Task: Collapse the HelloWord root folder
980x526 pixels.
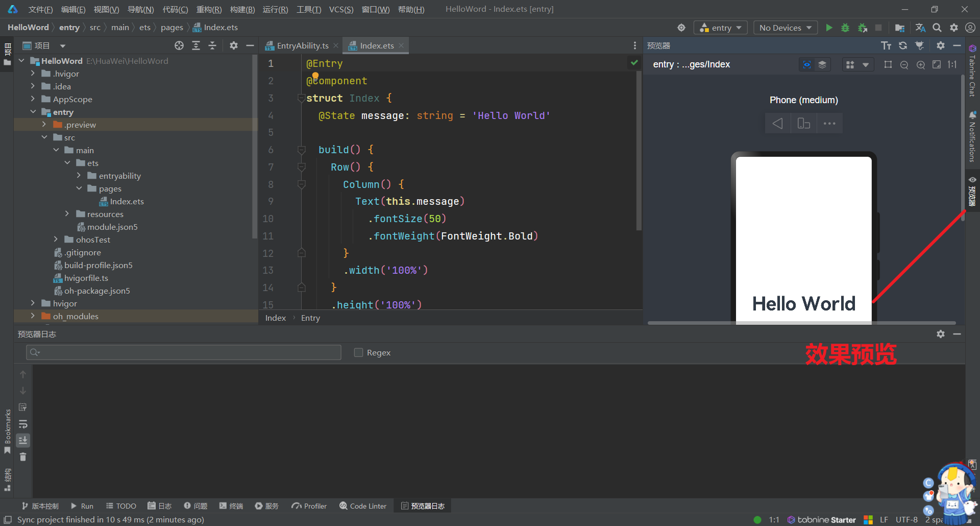Action: [21, 61]
